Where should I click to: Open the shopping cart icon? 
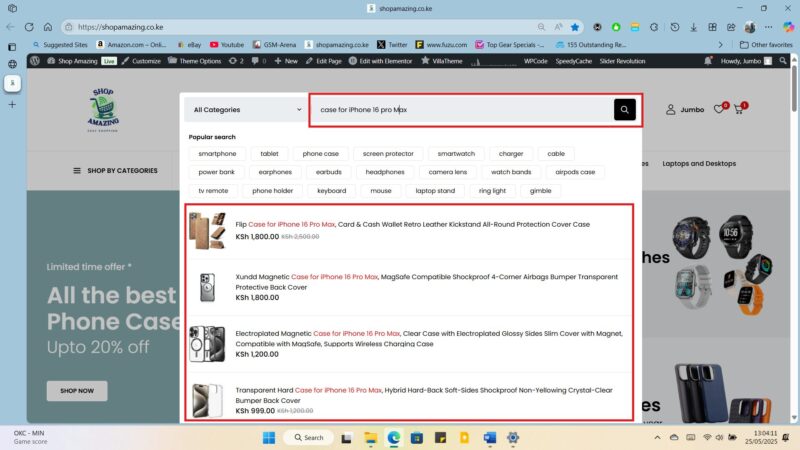(x=739, y=109)
